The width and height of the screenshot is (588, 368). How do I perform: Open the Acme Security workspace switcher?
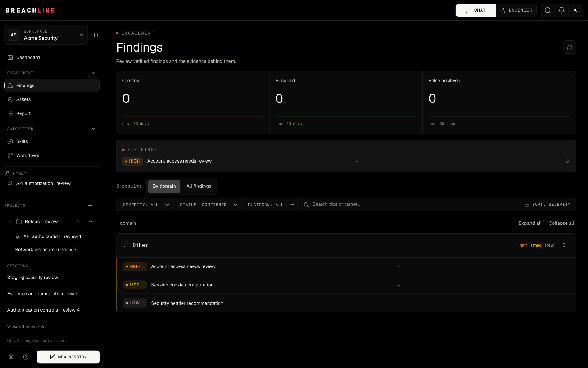point(46,35)
